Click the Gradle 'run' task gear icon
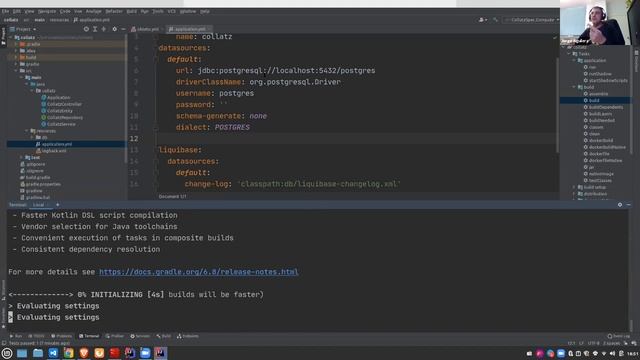 coord(586,67)
